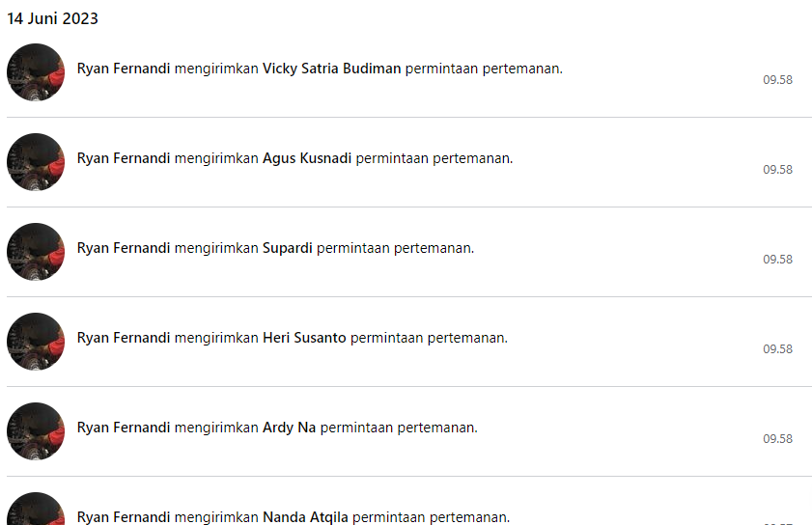The height and width of the screenshot is (525, 812).
Task: Open profile picture beside Heri Susanto entry
Action: (x=36, y=342)
